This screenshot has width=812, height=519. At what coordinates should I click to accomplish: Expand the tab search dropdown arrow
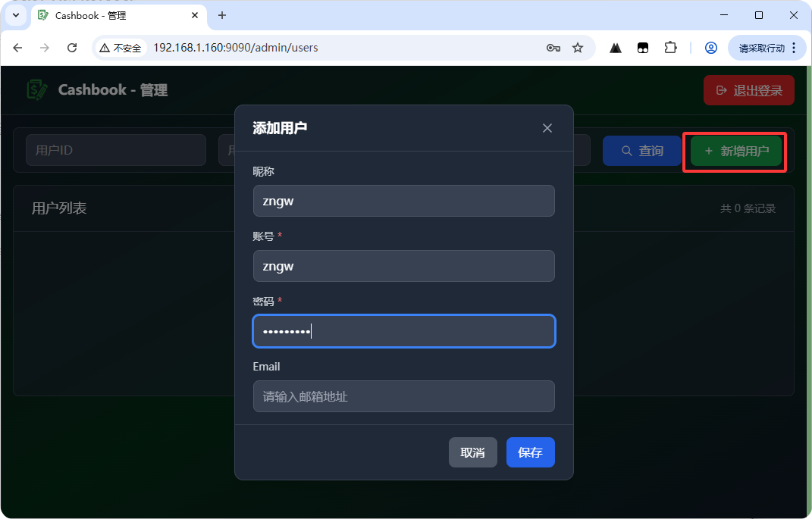[x=15, y=15]
